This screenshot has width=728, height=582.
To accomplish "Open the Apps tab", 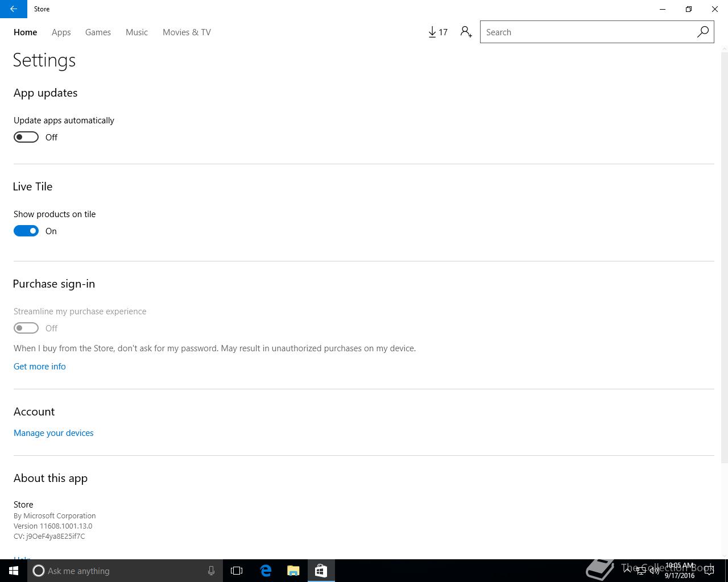I will (x=61, y=32).
